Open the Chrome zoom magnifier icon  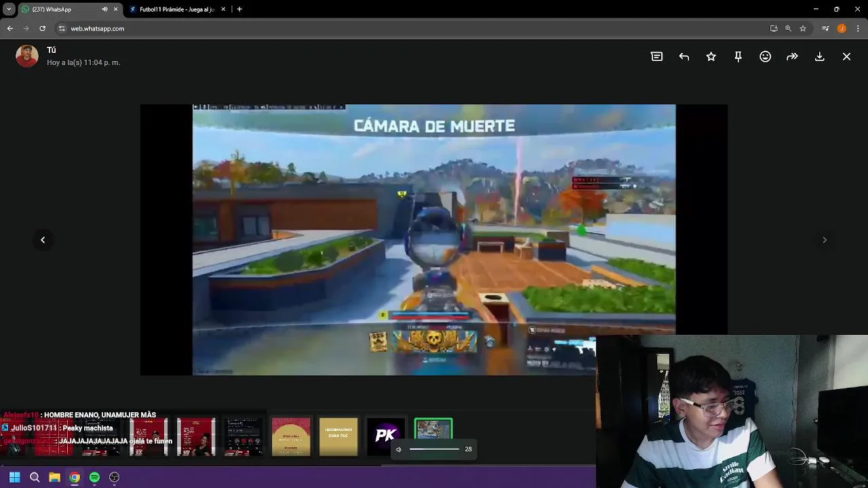click(x=788, y=28)
